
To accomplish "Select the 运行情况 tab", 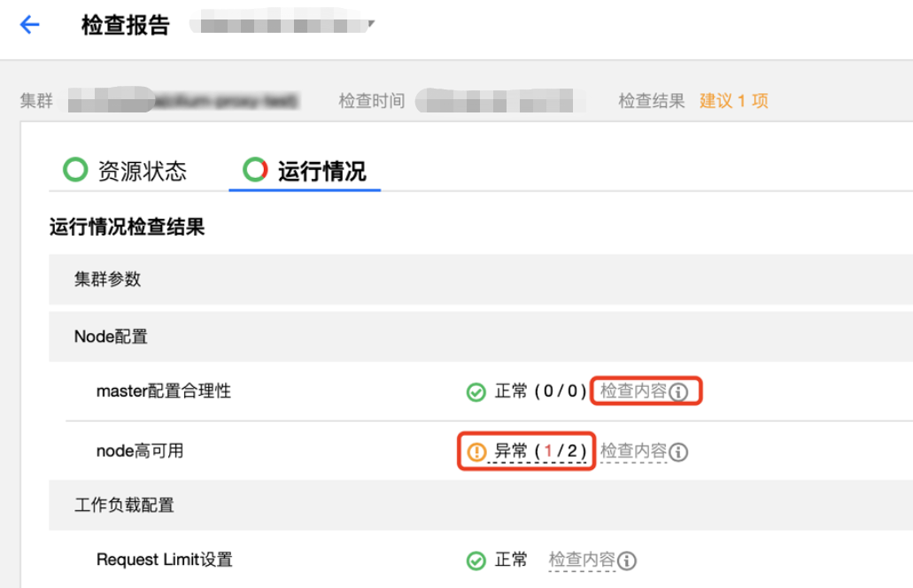I will coord(305,171).
